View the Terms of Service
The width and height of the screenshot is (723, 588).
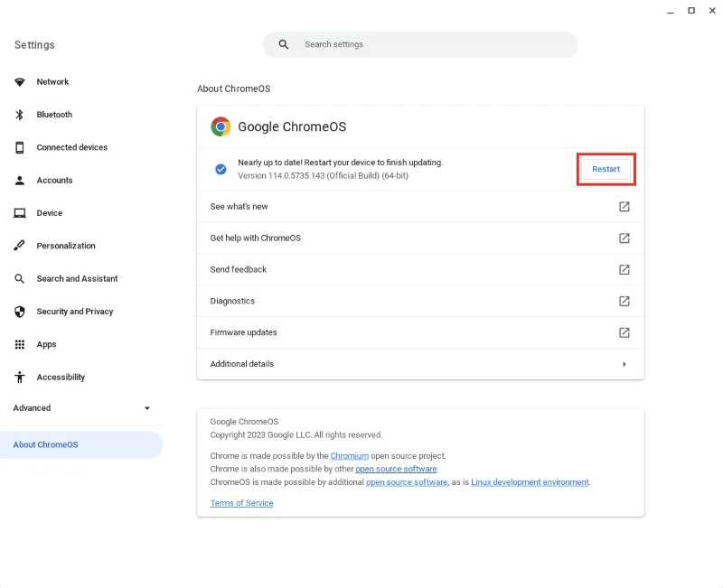click(241, 502)
